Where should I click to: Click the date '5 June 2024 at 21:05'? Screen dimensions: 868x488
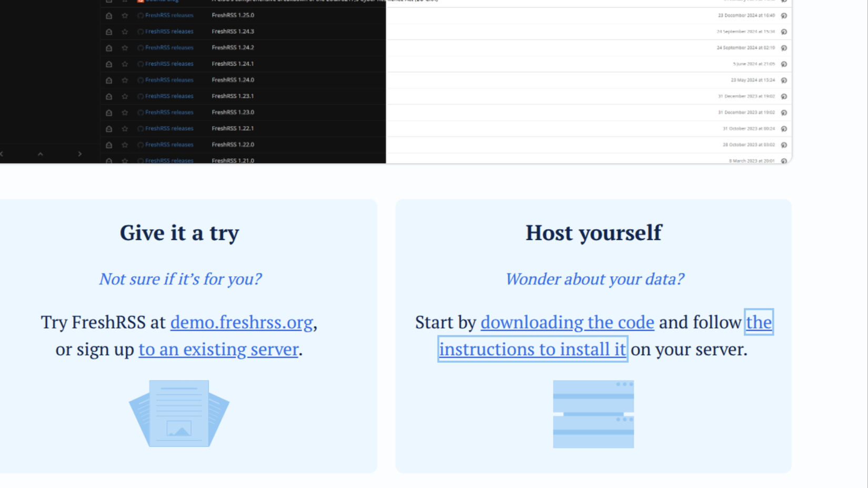pyautogui.click(x=754, y=64)
